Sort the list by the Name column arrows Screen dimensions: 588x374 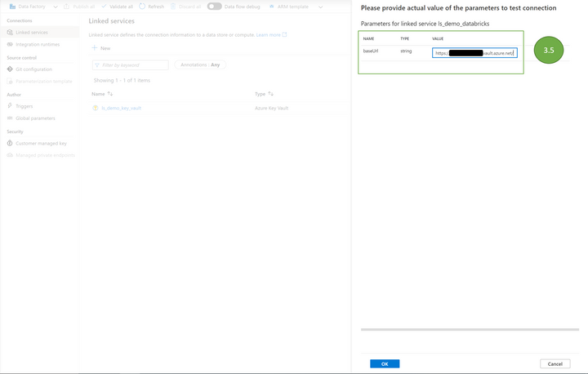[110, 94]
